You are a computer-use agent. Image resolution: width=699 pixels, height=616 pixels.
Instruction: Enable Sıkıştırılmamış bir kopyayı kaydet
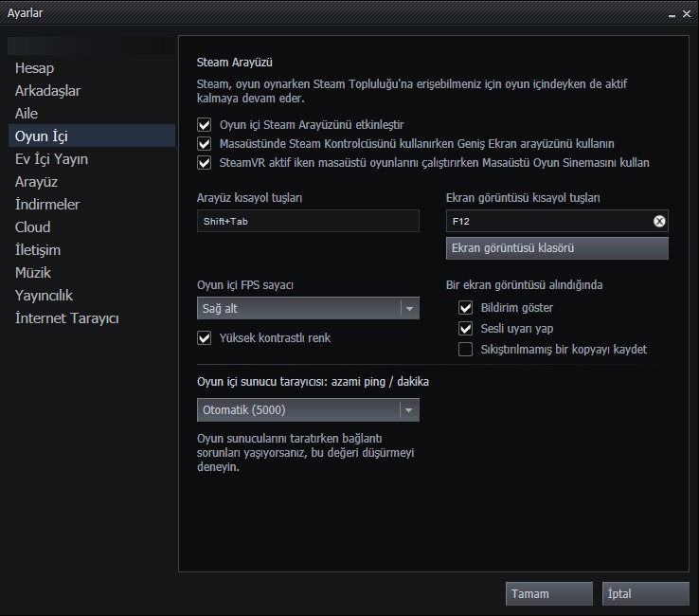pyautogui.click(x=465, y=349)
